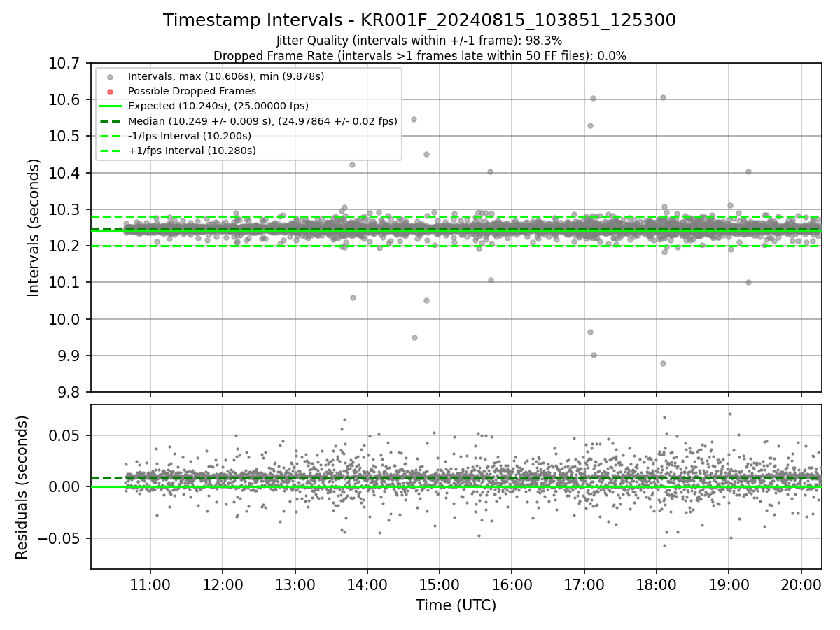Viewport: 840px width, 630px height.
Task: Click the 9.9 y-axis tick label
Action: [x=69, y=356]
